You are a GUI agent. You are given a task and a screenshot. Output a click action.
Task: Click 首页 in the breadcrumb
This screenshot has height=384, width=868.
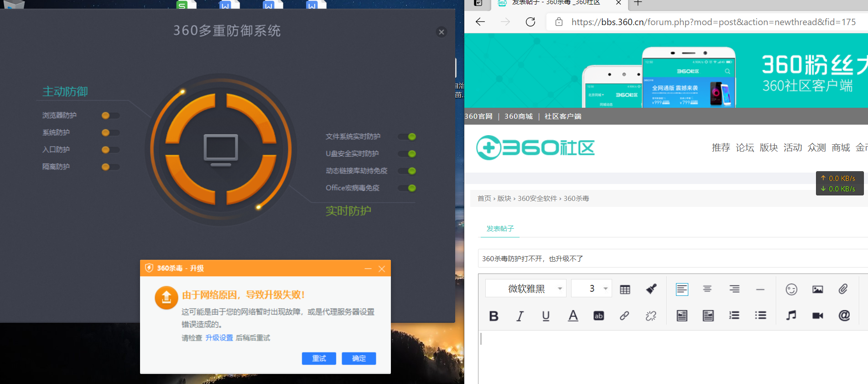484,199
